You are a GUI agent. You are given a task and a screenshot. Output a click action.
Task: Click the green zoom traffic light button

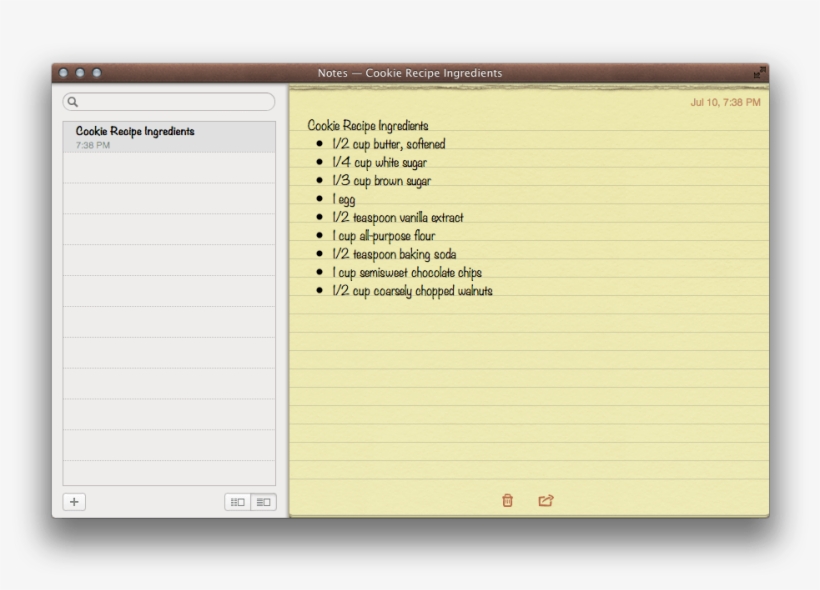97,72
